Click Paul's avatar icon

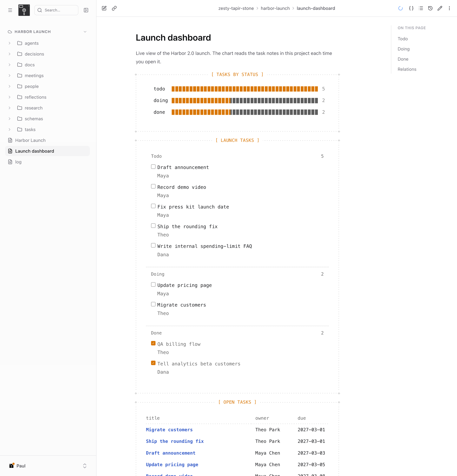(11, 466)
